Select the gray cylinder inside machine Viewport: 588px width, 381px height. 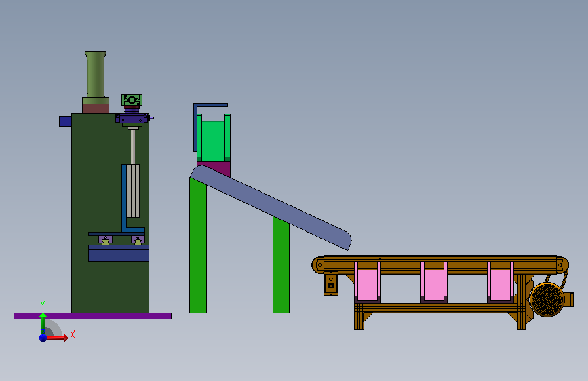(133, 191)
